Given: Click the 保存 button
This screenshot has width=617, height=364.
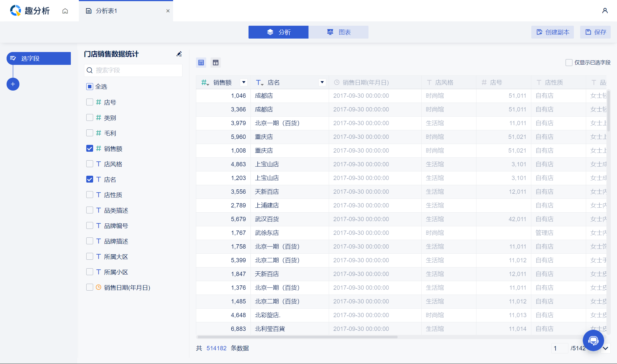Looking at the screenshot, I should tap(595, 32).
